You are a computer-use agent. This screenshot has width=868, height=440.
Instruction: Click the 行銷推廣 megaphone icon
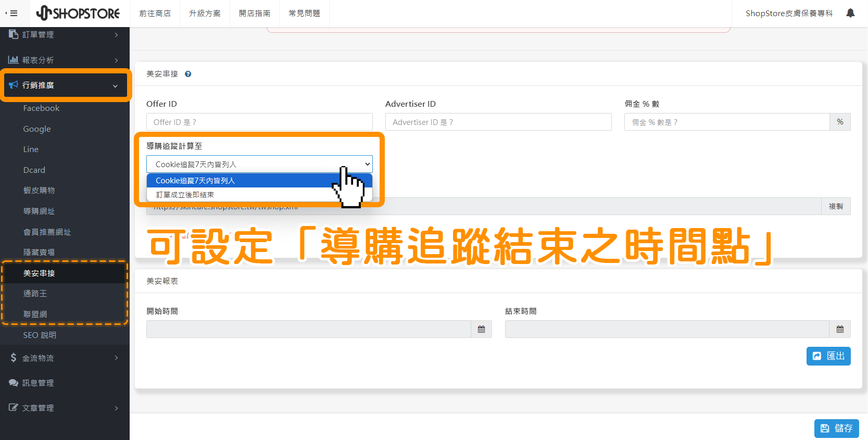[14, 85]
